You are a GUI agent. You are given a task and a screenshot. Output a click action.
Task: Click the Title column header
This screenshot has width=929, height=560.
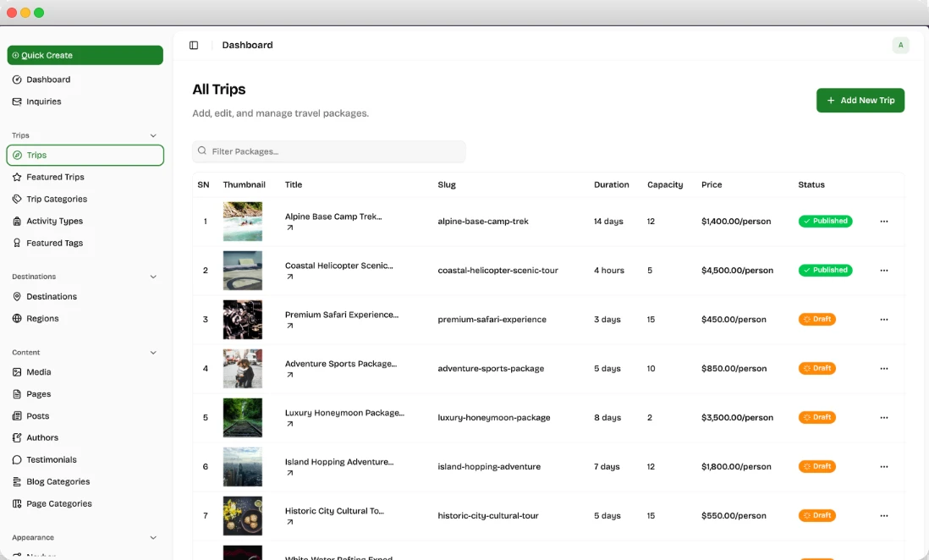(x=294, y=185)
